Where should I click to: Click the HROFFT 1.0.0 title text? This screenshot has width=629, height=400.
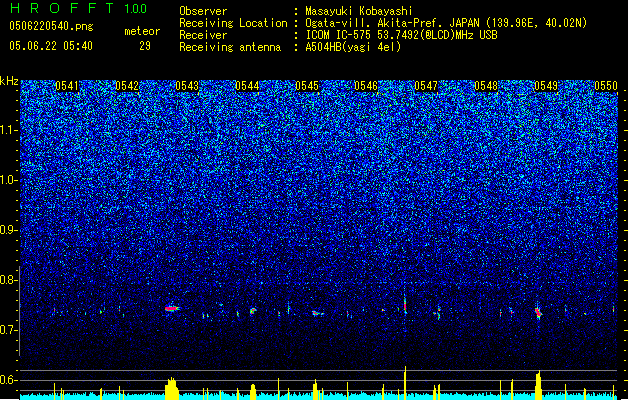pyautogui.click(x=79, y=8)
